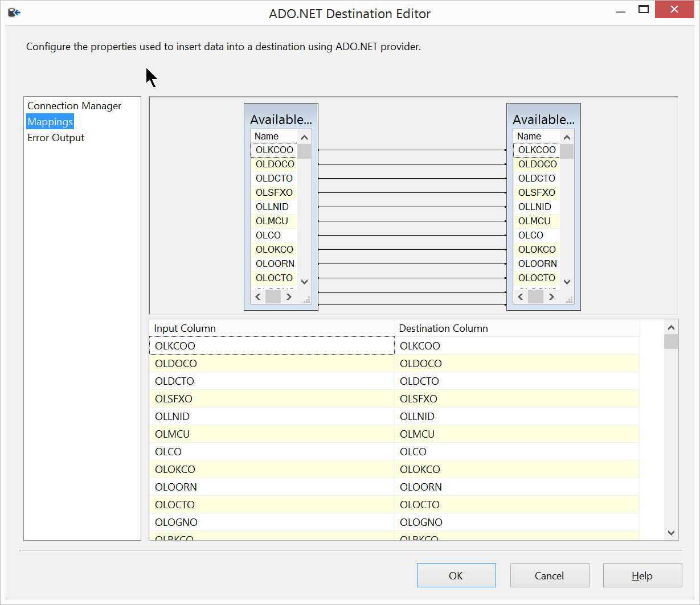Screen dimensions: 700x605
Task: Select OLKCOO in left Available list
Action: coord(274,150)
